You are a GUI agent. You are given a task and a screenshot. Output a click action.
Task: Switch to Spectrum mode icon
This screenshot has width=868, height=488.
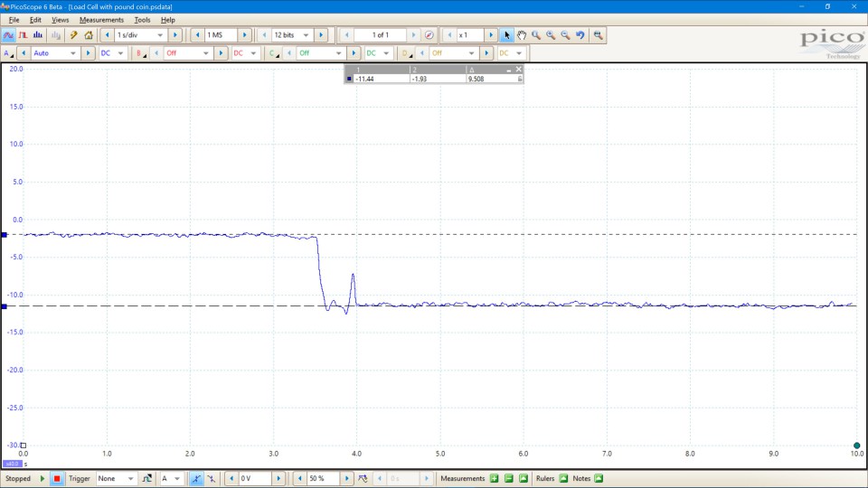point(38,35)
